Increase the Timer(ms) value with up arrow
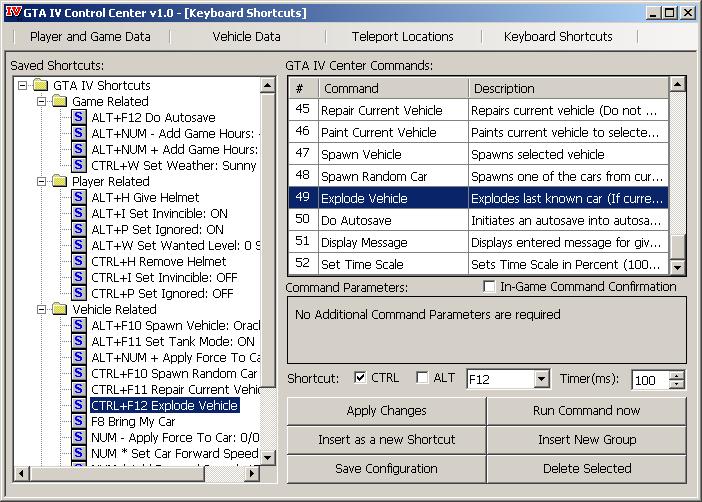The height and width of the screenshot is (502, 702). (x=677, y=375)
